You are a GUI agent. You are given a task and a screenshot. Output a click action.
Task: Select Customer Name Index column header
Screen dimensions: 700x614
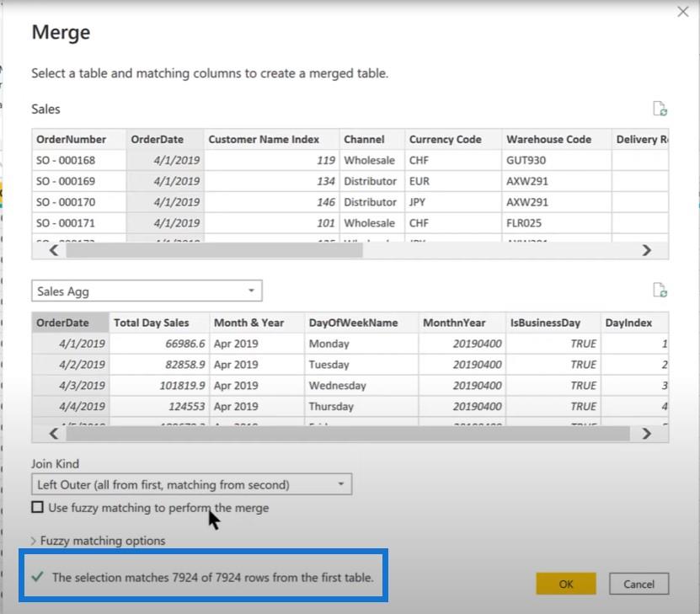(x=271, y=139)
